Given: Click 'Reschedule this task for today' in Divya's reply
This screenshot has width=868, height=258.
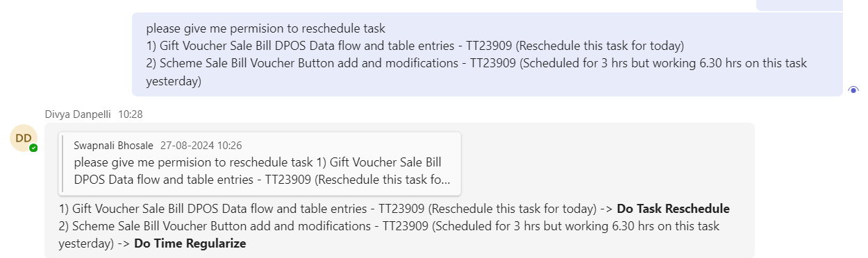Looking at the screenshot, I should click(x=512, y=209).
